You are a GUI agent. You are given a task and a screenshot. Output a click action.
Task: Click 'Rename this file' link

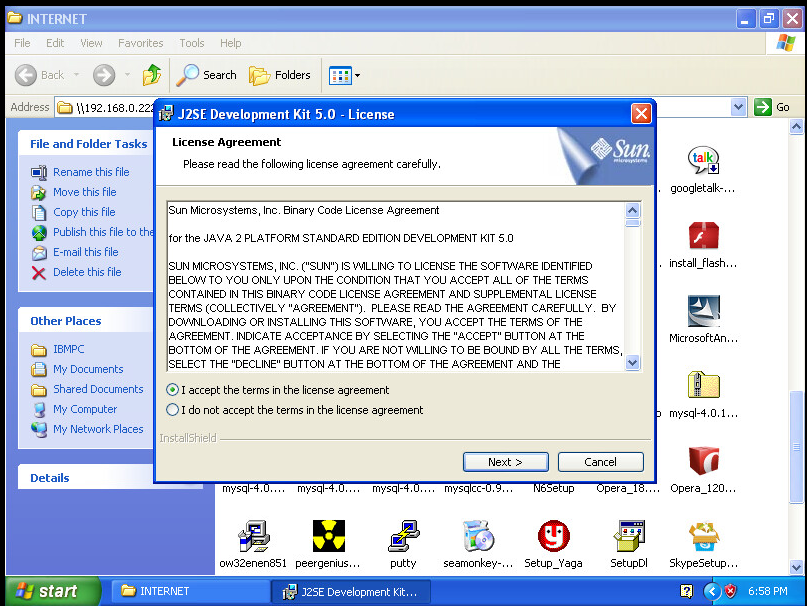(91, 172)
